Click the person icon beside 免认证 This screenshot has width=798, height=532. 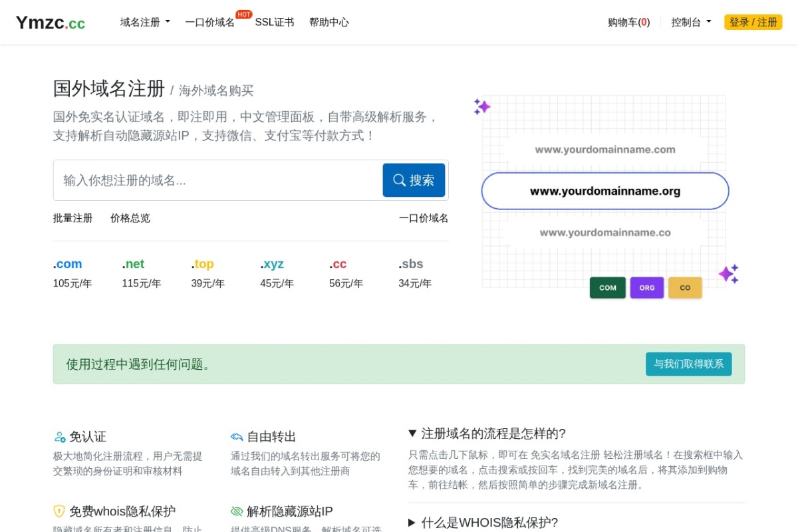tap(59, 437)
